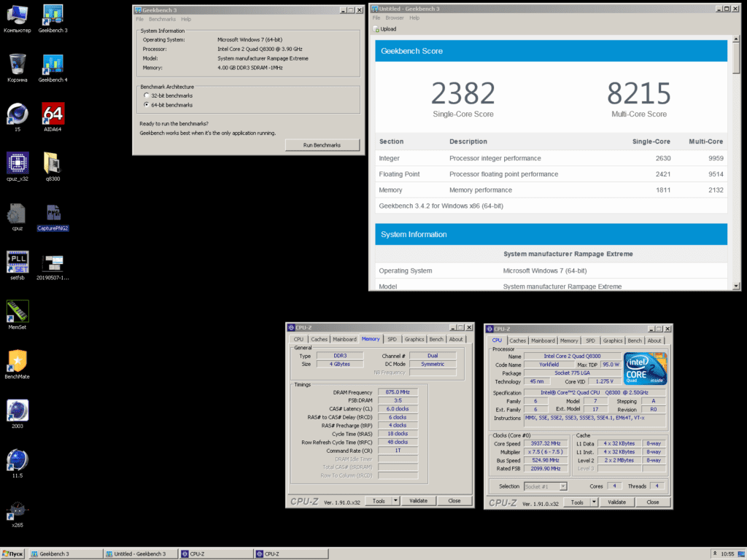Click scroll up arrow in Geekbench results window
The image size is (747, 560).
point(736,39)
